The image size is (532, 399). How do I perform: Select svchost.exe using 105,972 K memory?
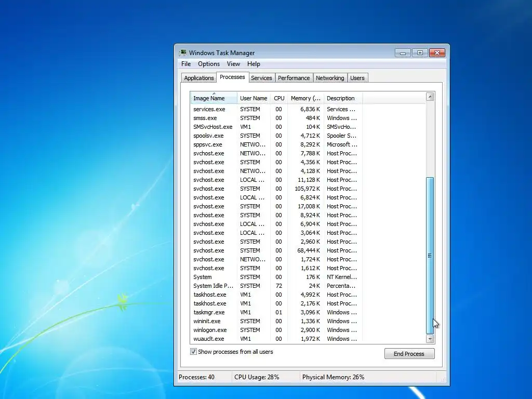276,189
